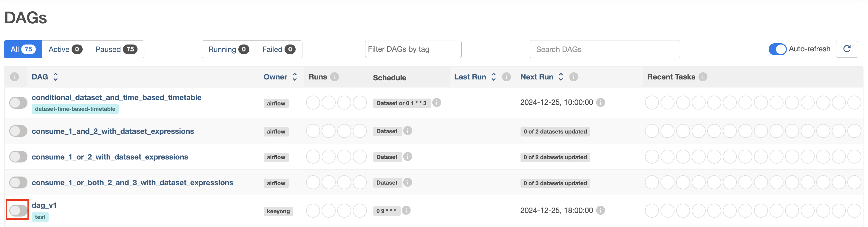868x227 pixels.
Task: Click info icon beside Recent Tasks
Action: pyautogui.click(x=702, y=77)
